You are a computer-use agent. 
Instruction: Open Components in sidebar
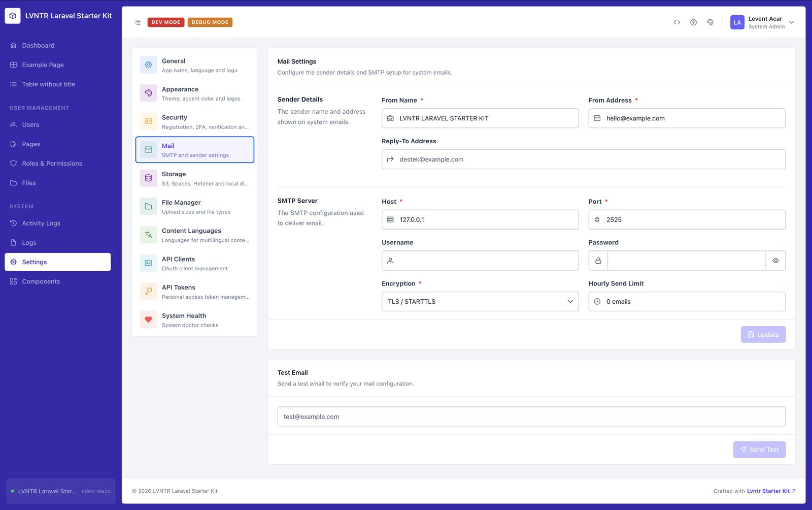pos(58,281)
